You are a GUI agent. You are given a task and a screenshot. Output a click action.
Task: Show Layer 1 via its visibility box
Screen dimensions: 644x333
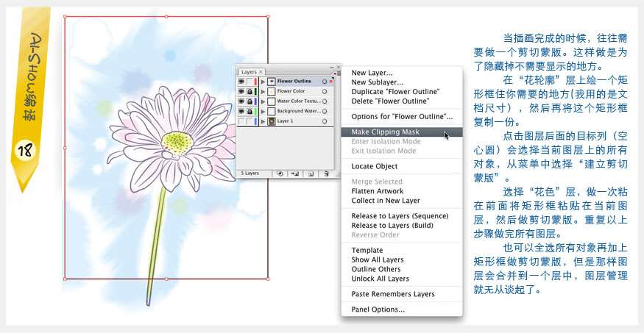(x=241, y=121)
